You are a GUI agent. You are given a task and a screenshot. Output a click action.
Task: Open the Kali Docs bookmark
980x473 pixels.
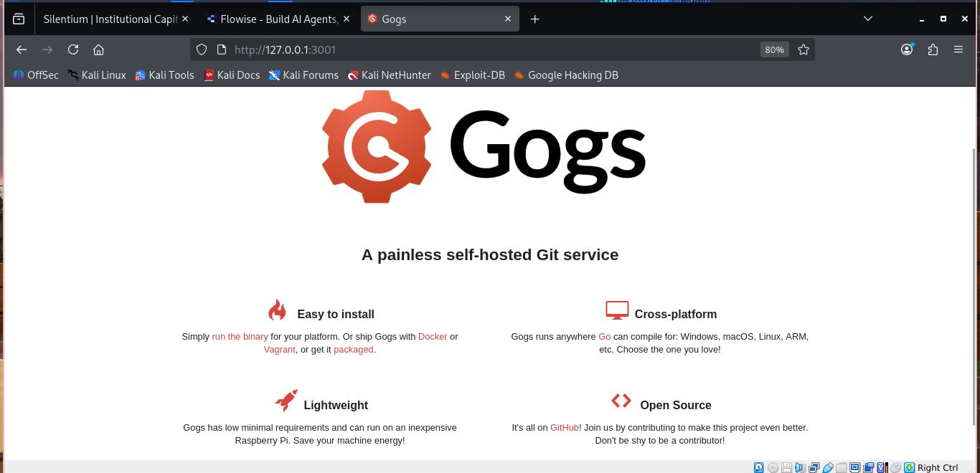point(232,75)
